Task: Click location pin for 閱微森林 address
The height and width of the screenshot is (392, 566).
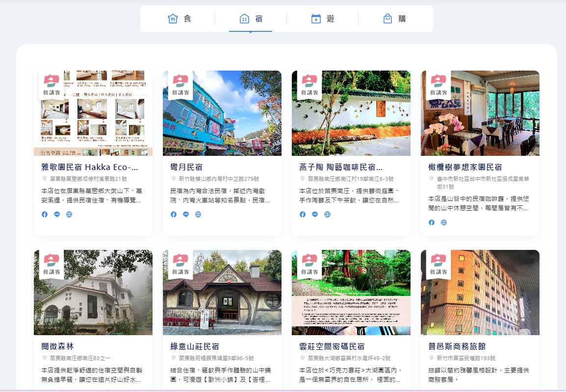Action: point(45,358)
